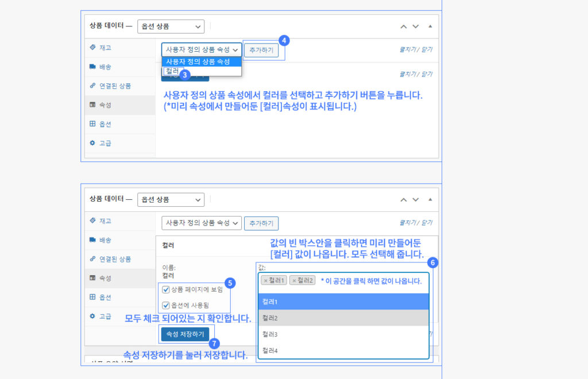Switch to the 옵션 tab in the lower panel
This screenshot has height=379, width=588.
[94, 297]
